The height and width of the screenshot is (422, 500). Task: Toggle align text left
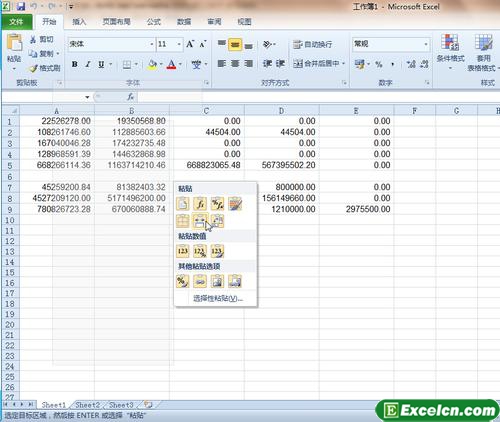coord(222,63)
